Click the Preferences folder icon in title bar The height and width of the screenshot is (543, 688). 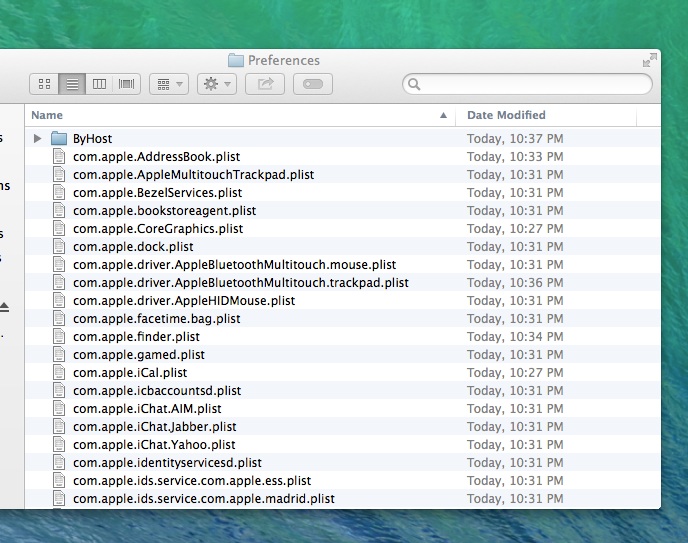pyautogui.click(x=236, y=60)
